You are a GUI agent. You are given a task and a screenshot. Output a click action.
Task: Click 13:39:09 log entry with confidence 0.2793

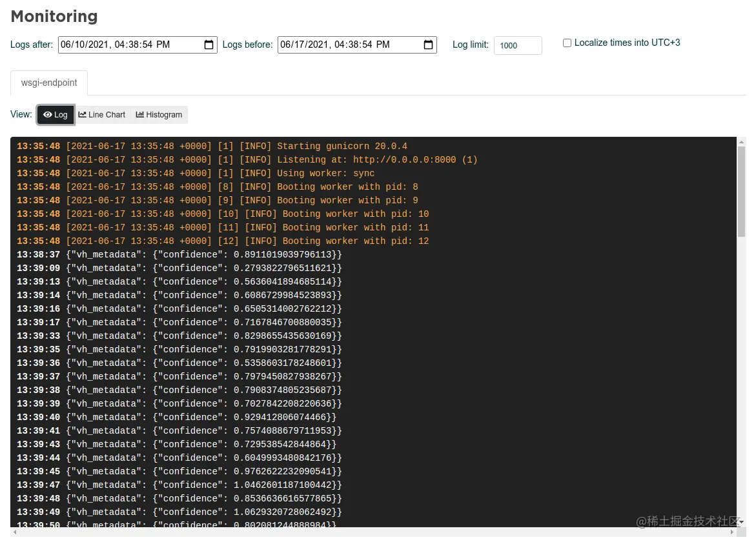[179, 268]
